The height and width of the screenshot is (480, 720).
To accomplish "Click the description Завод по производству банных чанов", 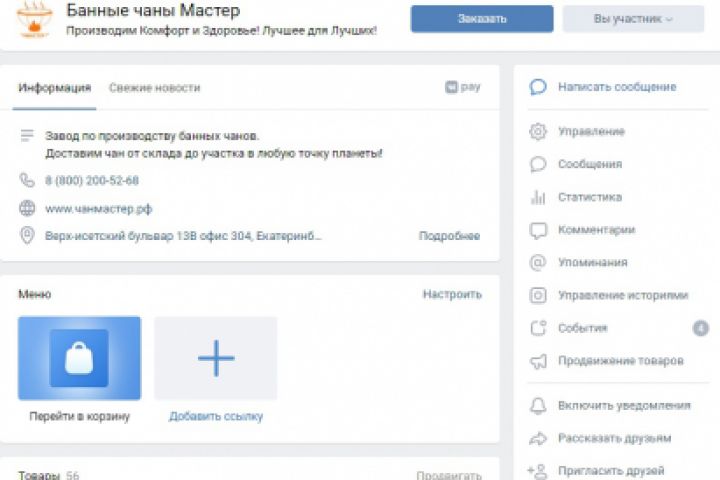I will click(152, 136).
